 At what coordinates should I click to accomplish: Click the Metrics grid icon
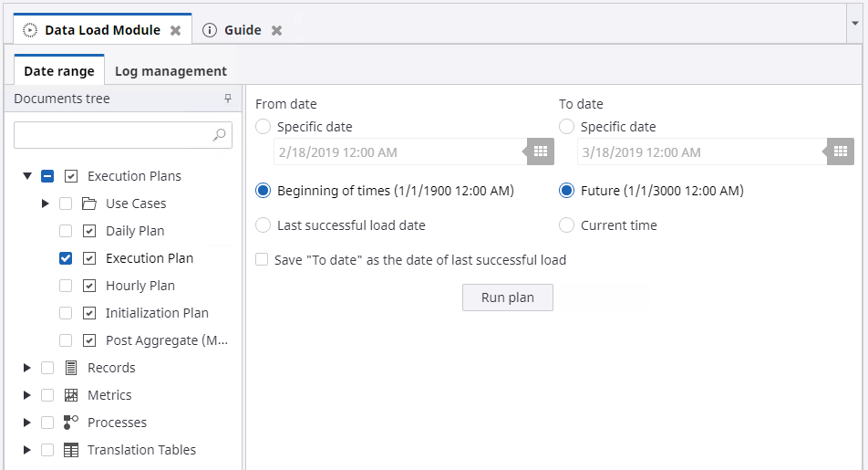71,395
